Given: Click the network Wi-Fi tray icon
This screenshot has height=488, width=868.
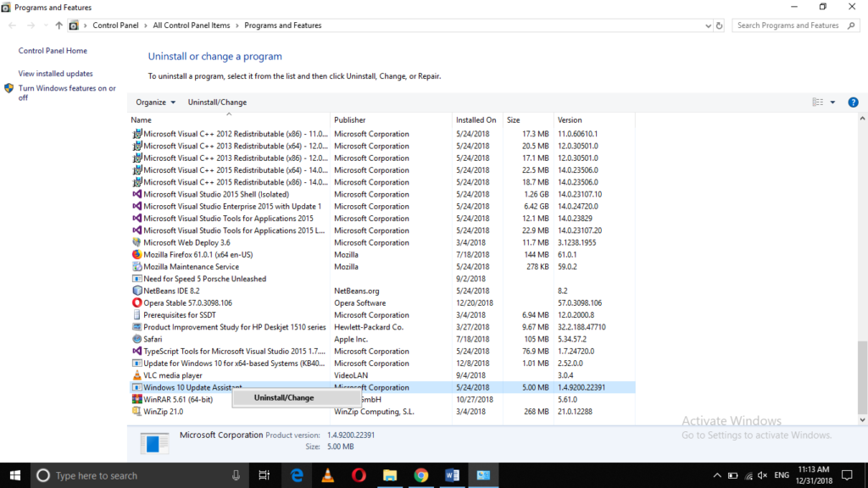Looking at the screenshot, I should point(748,475).
